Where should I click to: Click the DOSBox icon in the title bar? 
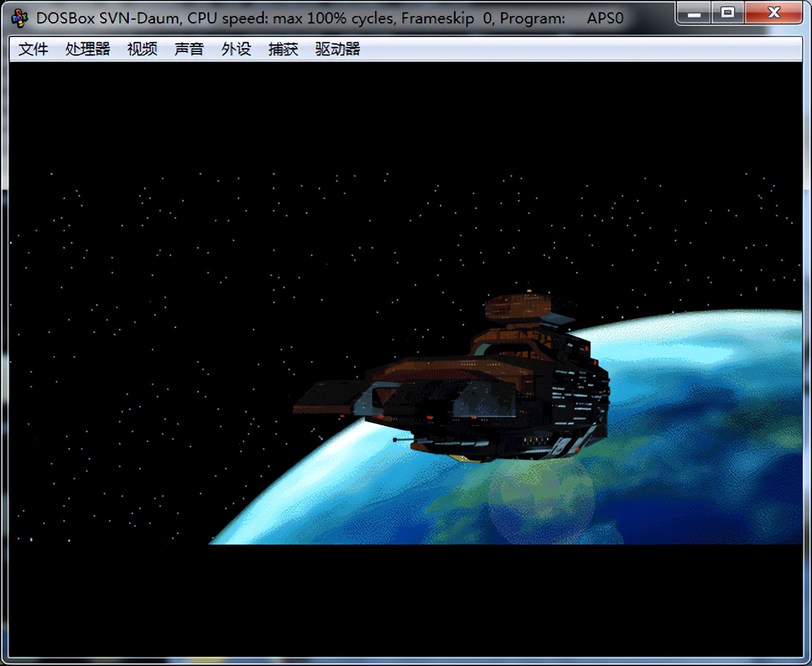tap(19, 18)
